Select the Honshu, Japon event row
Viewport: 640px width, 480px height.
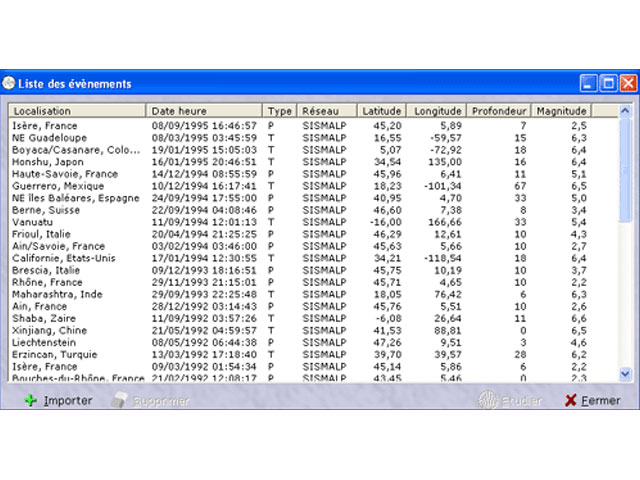[x=48, y=161]
